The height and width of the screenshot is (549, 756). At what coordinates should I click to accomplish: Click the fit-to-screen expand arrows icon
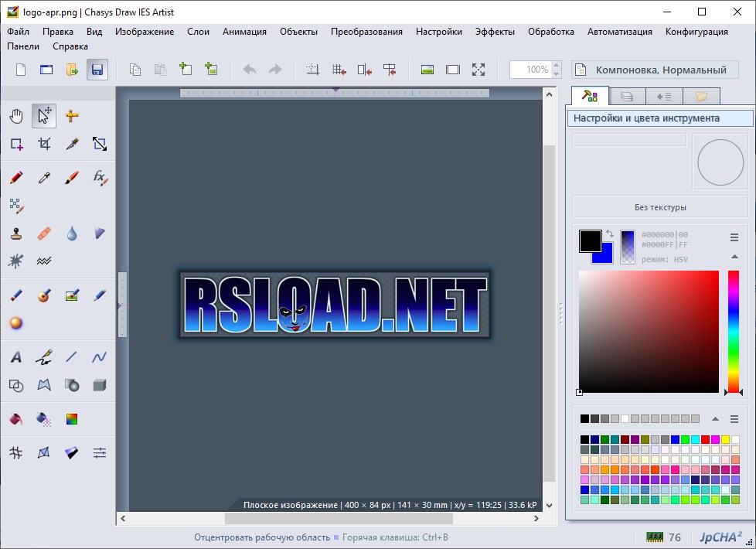[x=478, y=70]
